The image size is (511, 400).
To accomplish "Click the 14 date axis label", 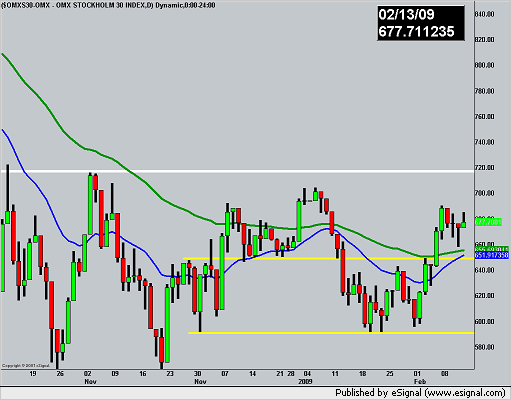I will click(x=253, y=374).
